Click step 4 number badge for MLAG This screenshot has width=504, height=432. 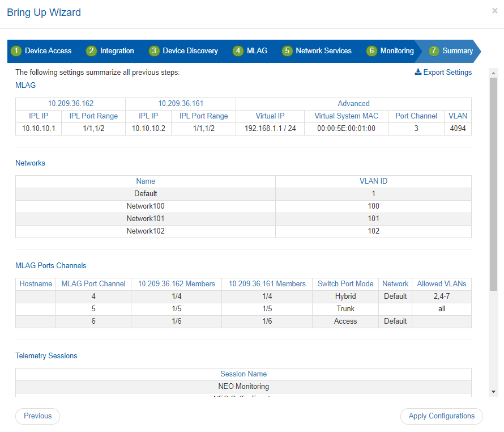[238, 51]
